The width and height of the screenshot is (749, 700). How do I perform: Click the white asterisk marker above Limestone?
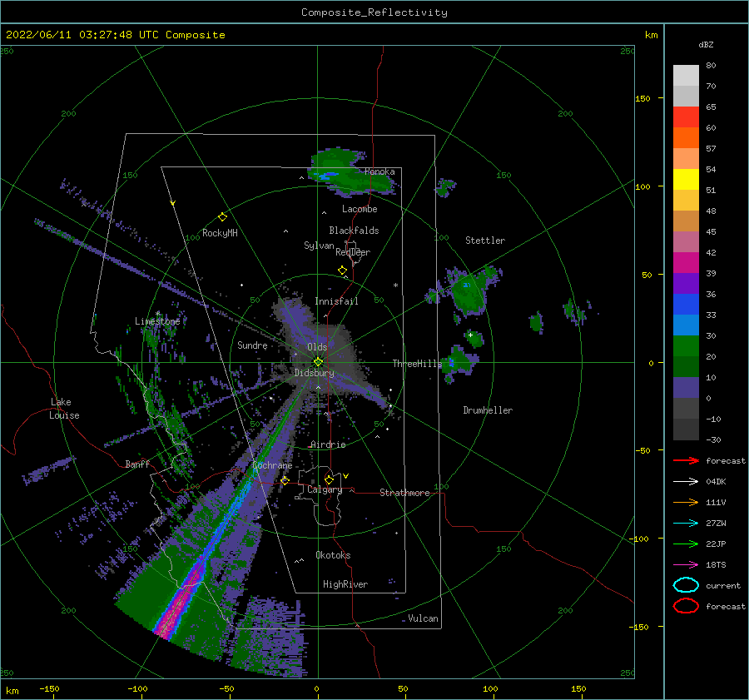click(x=157, y=314)
